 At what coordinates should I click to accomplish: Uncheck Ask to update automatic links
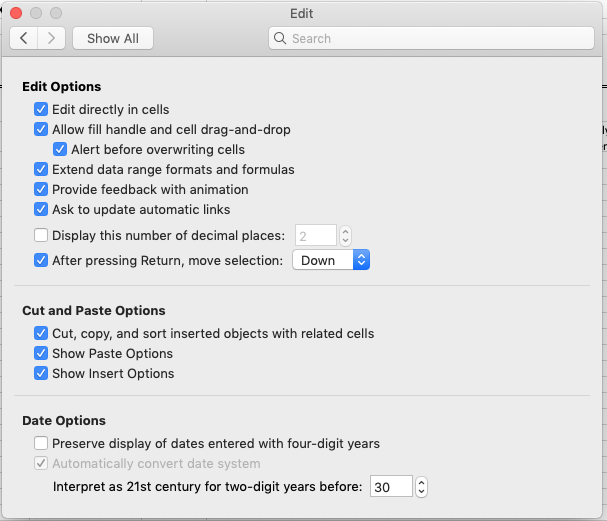click(41, 209)
